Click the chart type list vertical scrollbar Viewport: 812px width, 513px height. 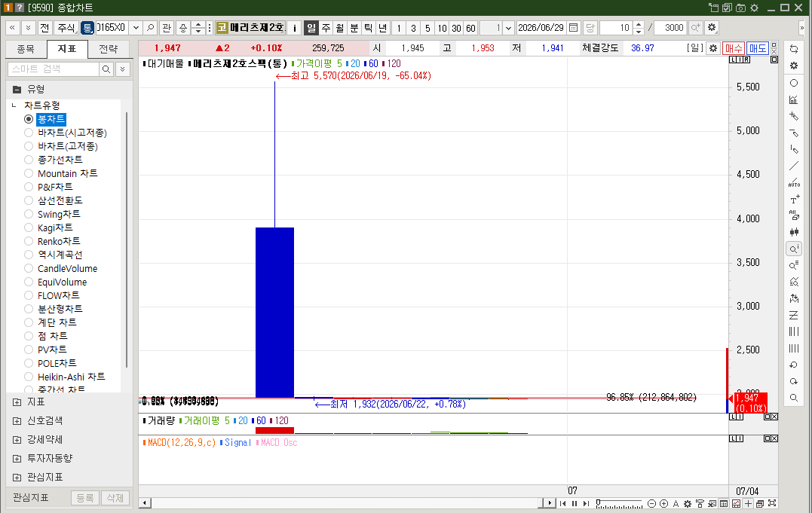(x=127, y=240)
